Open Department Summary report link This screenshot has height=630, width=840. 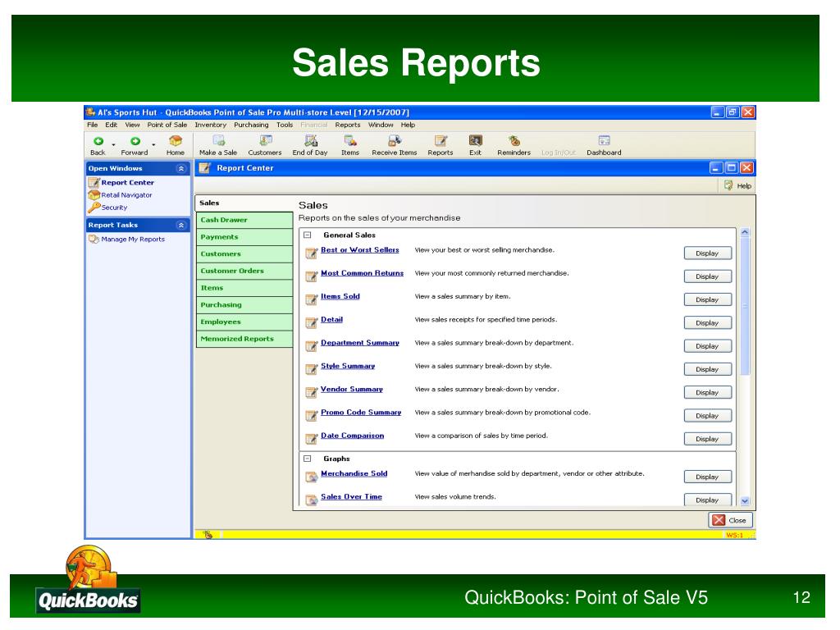360,343
